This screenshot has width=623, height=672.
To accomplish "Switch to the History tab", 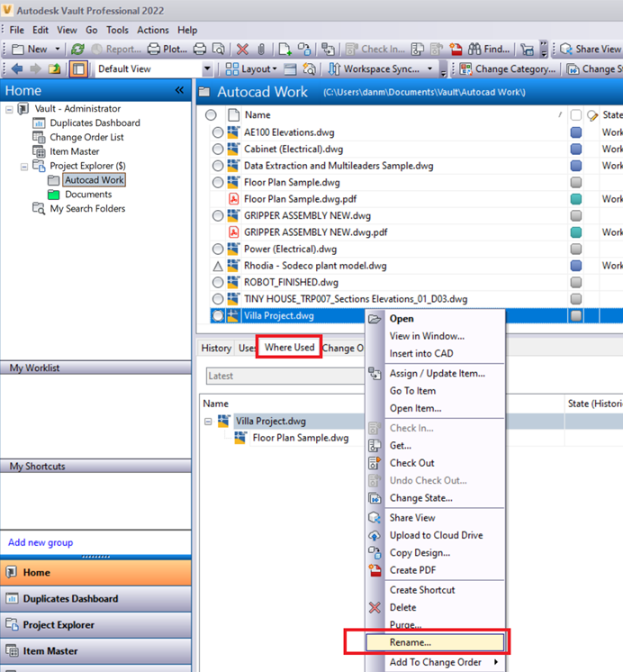I will [x=216, y=348].
